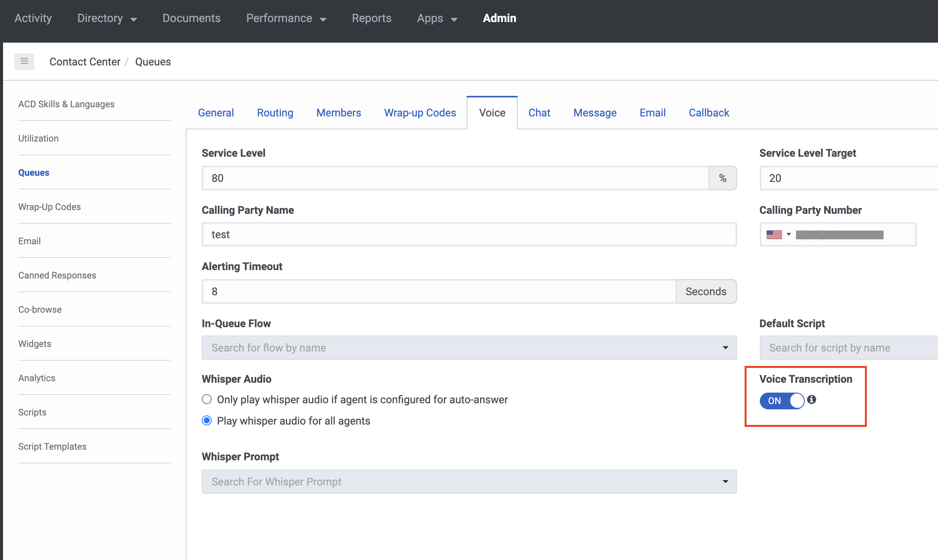The width and height of the screenshot is (938, 560).
Task: Navigate to Contact Center breadcrumb
Action: (x=85, y=61)
